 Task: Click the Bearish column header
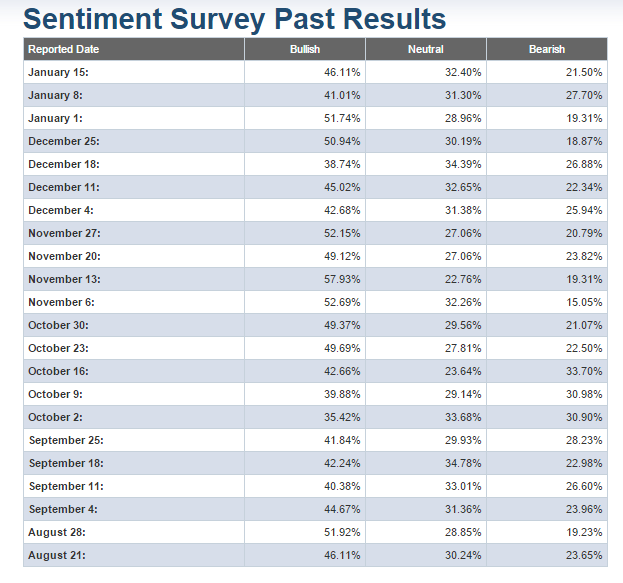coord(547,49)
